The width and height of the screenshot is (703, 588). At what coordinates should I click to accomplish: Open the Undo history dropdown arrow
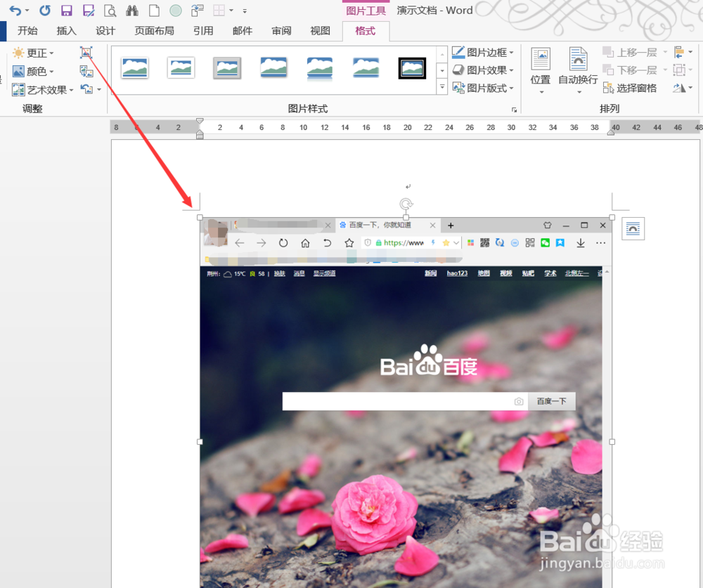[x=27, y=11]
